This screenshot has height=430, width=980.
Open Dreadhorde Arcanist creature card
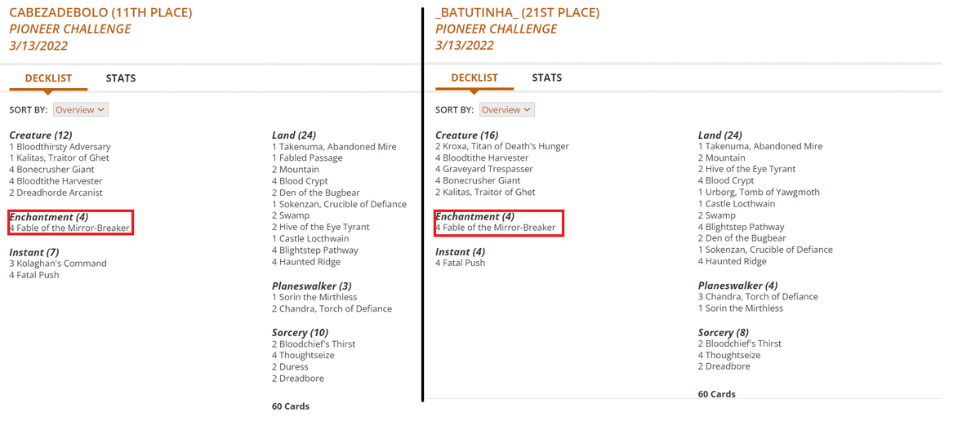(x=56, y=193)
